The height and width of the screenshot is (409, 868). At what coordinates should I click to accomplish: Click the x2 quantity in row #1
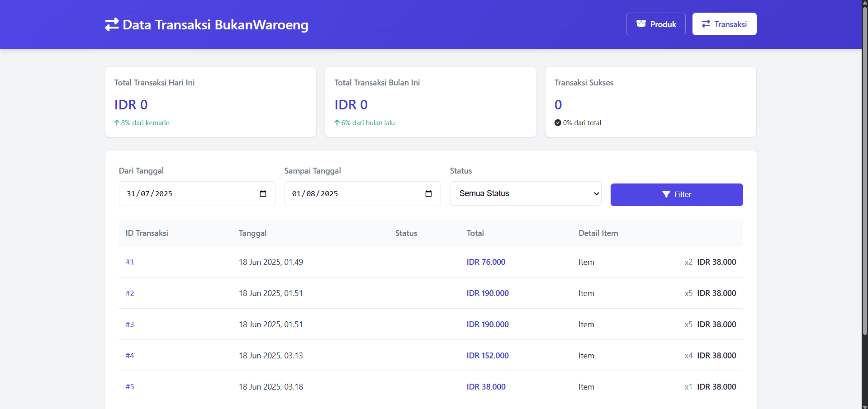tap(688, 262)
